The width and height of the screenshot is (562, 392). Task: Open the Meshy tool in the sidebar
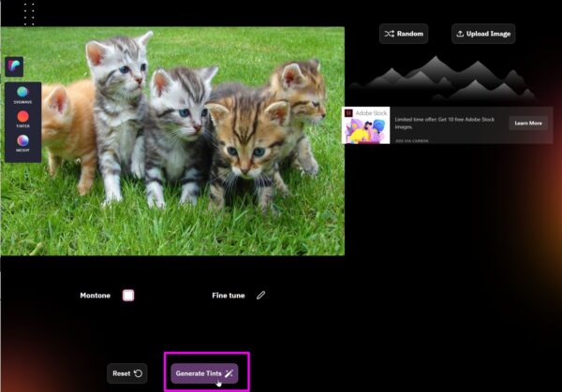click(x=22, y=143)
